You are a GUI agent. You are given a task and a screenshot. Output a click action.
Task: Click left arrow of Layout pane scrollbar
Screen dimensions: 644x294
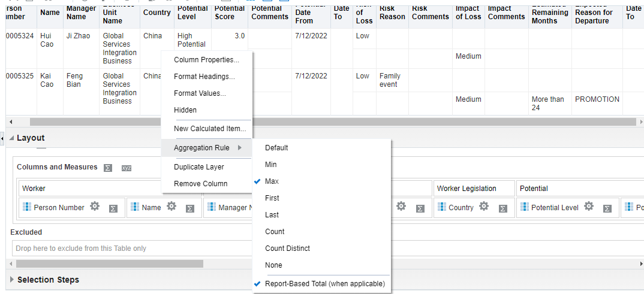point(11,263)
